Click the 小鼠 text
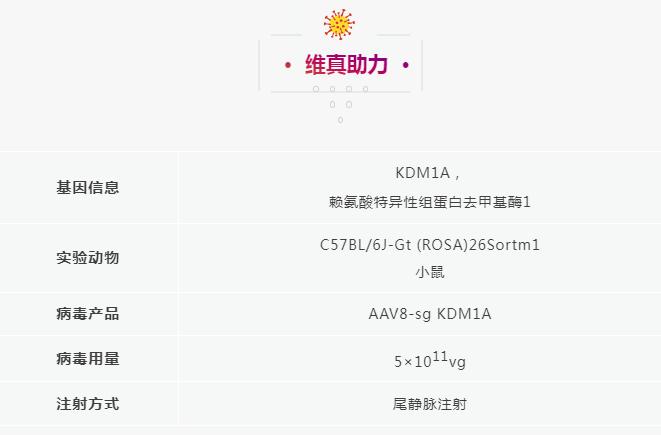Screen dimensions: 661x435 tap(429, 271)
